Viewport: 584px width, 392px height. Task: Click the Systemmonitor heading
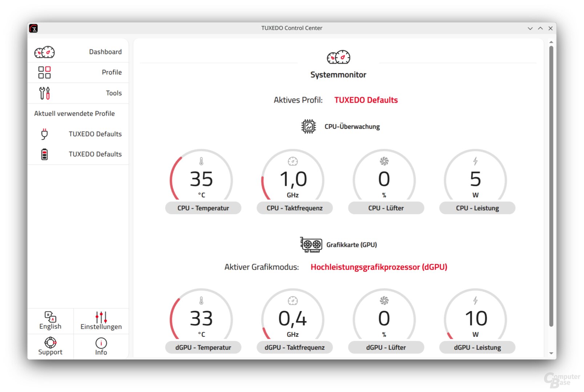tap(338, 75)
